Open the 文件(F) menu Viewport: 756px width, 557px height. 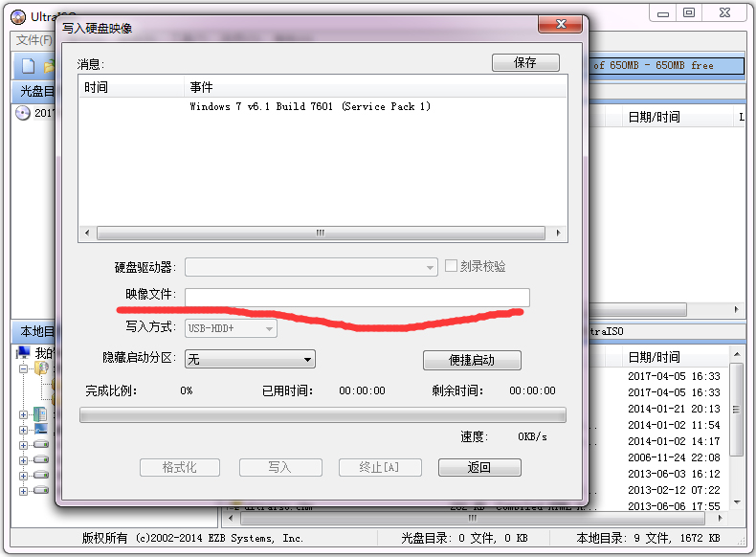33,40
